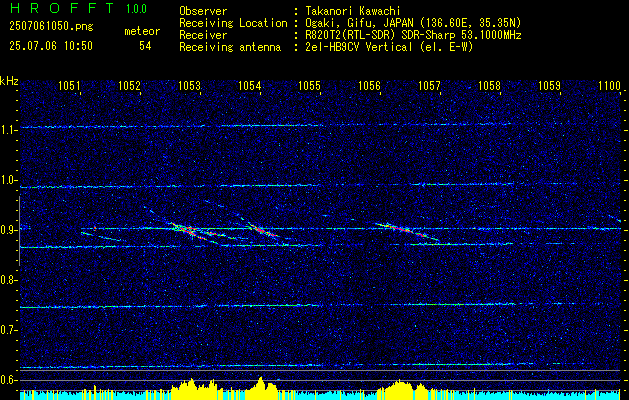Click the meteor echo near 1053
Viewport: 629px width, 400px height.
point(193,232)
